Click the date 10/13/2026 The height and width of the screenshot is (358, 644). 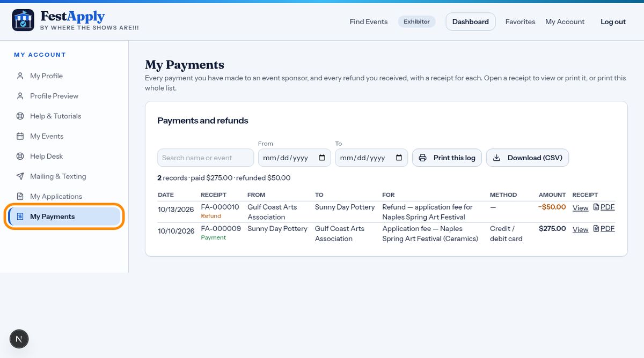tap(176, 210)
